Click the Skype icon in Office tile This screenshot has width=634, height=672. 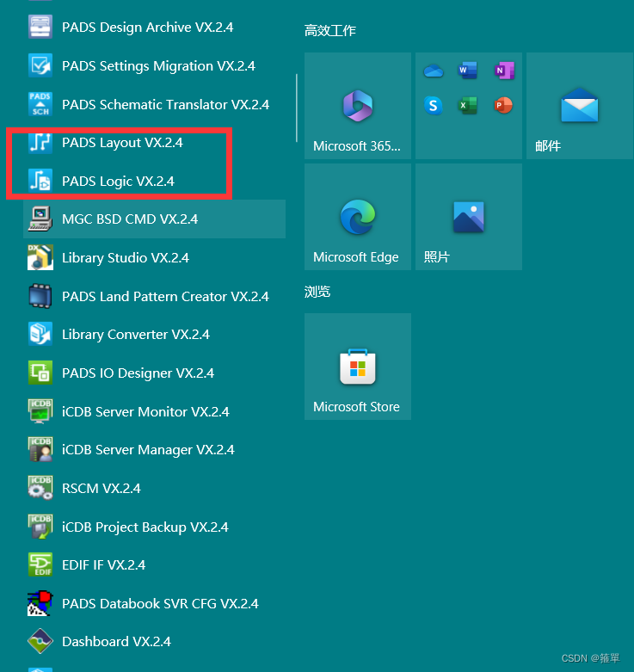[x=434, y=106]
